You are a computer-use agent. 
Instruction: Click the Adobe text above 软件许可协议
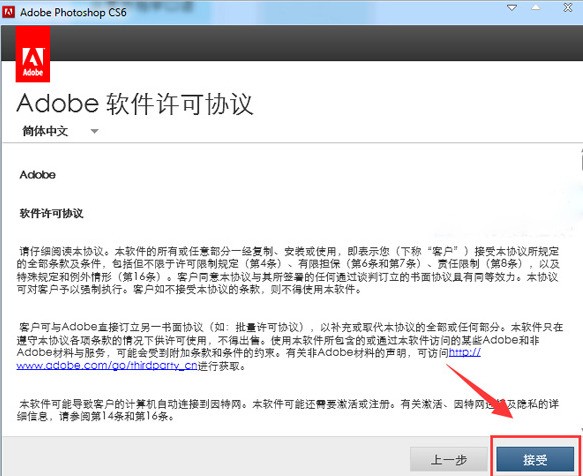point(38,175)
